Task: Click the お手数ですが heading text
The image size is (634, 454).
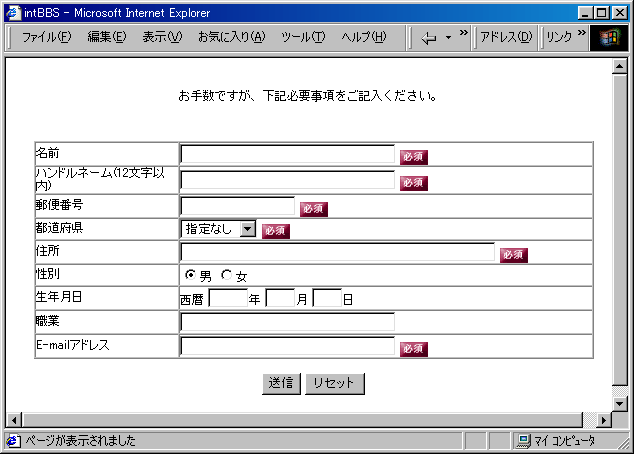Action: 308,96
